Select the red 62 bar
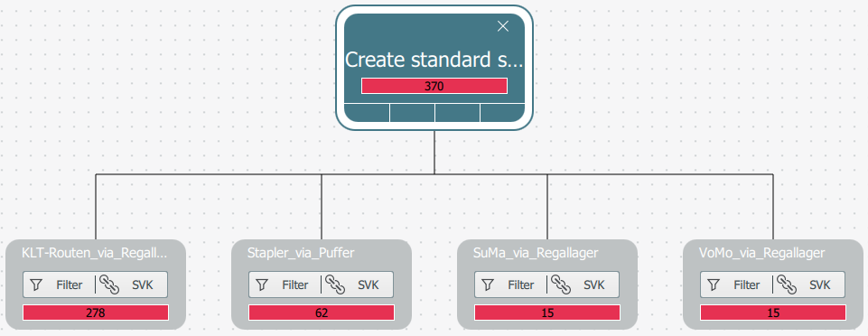 point(322,313)
